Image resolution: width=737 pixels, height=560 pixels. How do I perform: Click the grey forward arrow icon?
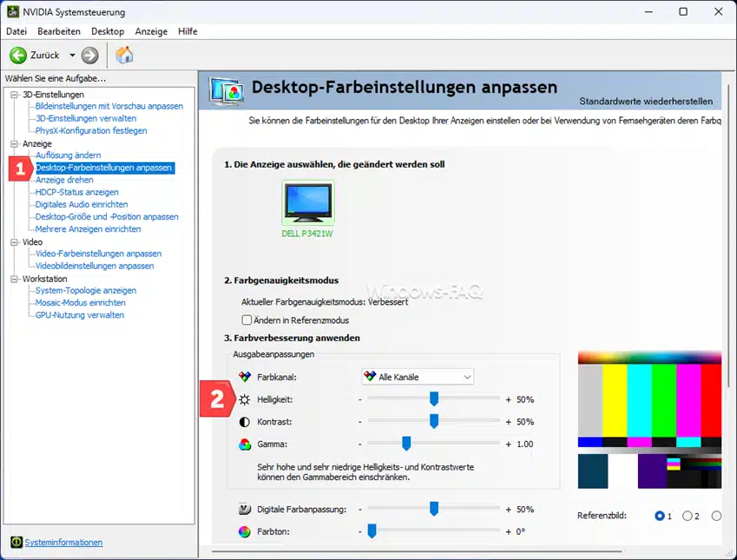pyautogui.click(x=89, y=55)
